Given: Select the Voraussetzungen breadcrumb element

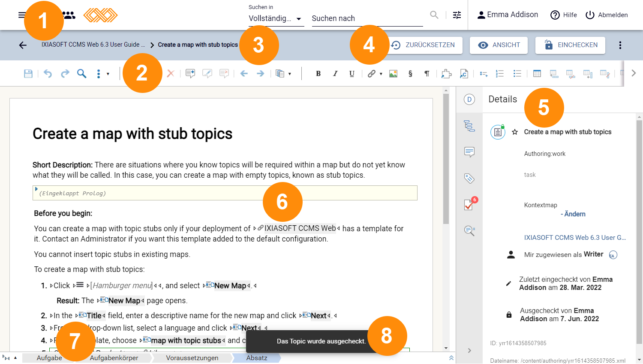Looking at the screenshot, I should 192,358.
